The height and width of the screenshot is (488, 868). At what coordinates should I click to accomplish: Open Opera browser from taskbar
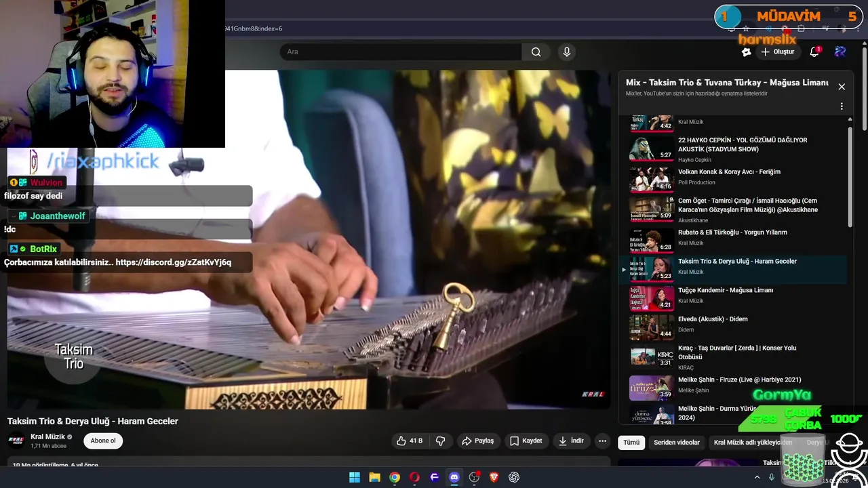(414, 477)
